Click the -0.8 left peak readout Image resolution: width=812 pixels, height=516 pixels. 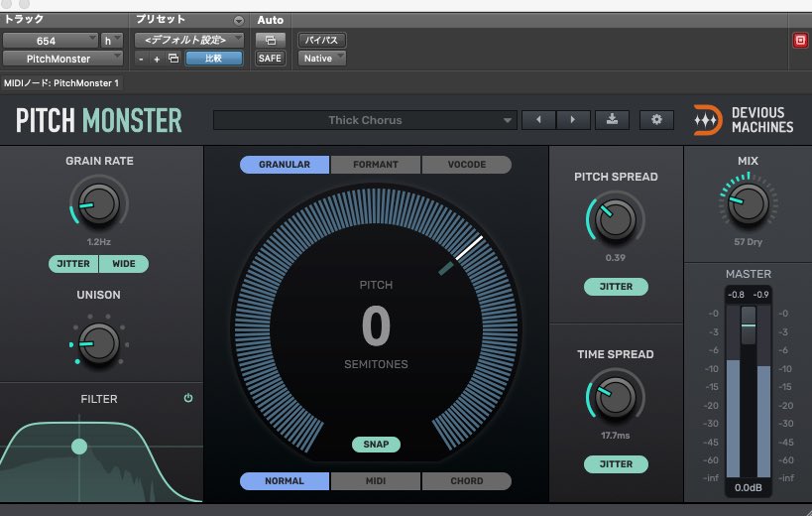[736, 295]
